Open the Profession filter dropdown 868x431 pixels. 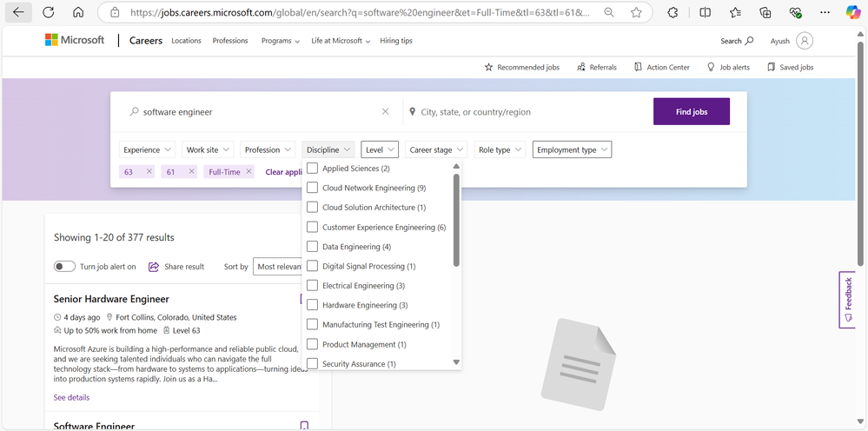click(268, 150)
